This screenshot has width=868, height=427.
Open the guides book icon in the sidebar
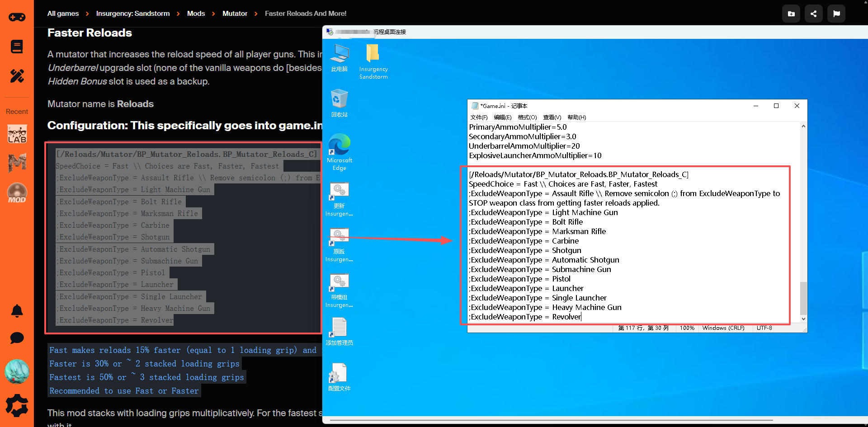coord(17,47)
